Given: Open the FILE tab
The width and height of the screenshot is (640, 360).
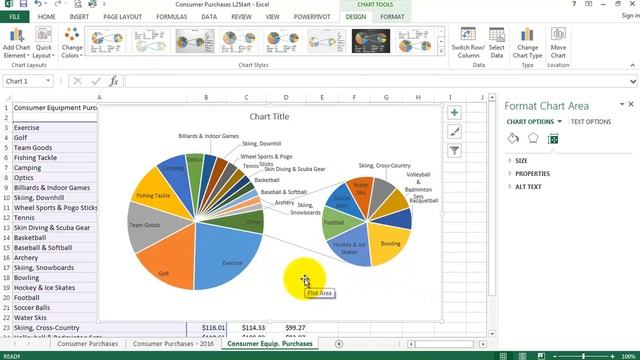Looking at the screenshot, I should pos(14,17).
